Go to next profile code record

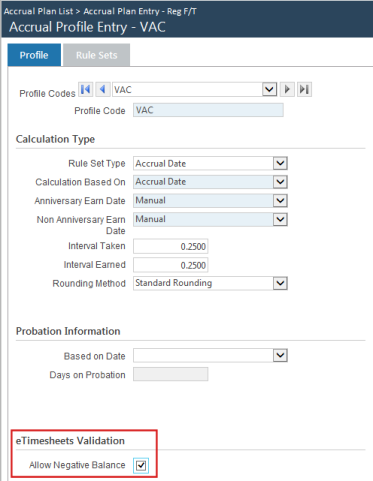[x=287, y=89]
